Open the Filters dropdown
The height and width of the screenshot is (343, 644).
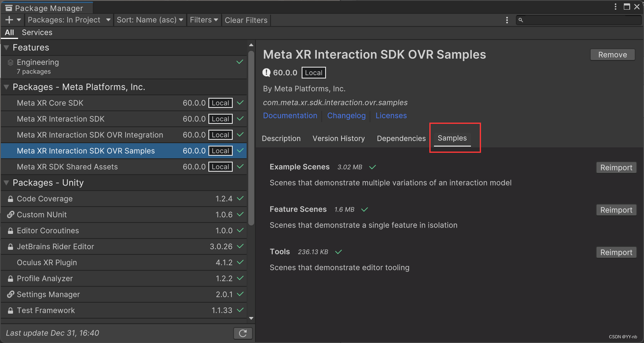204,20
